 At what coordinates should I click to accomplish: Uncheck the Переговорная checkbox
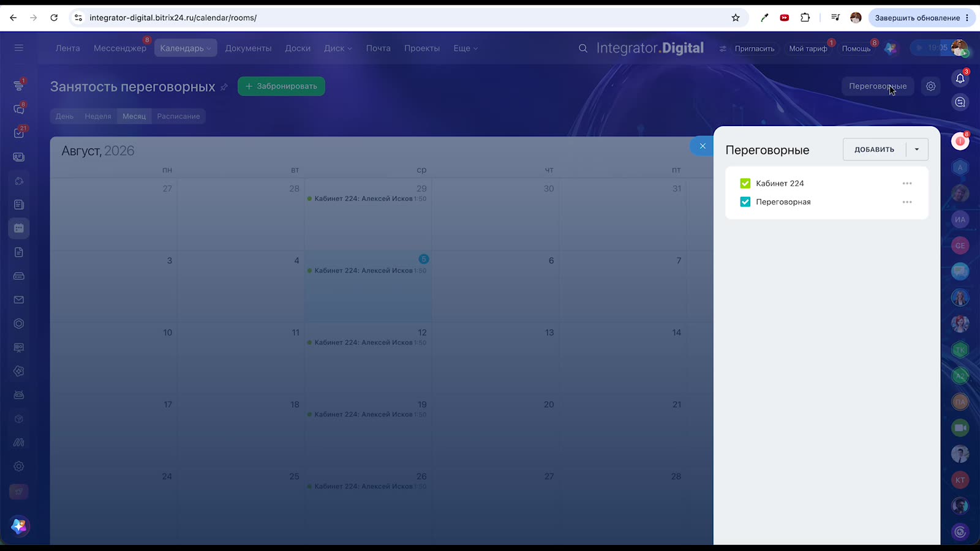pyautogui.click(x=745, y=202)
